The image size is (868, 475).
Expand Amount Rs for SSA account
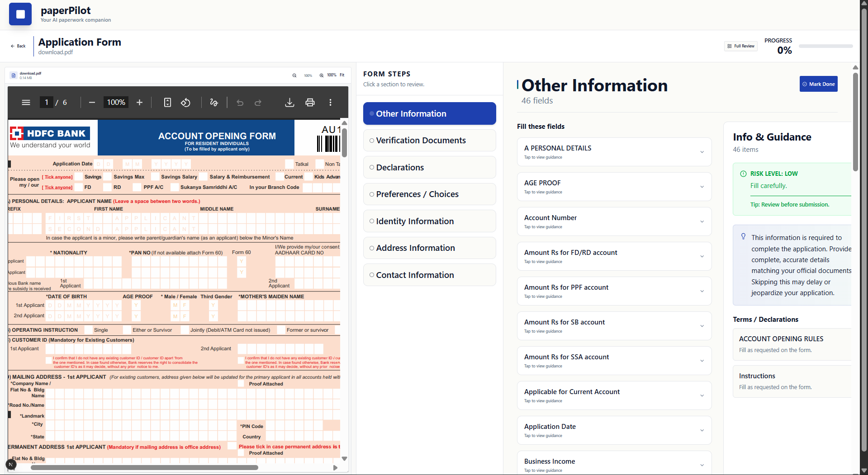point(614,361)
